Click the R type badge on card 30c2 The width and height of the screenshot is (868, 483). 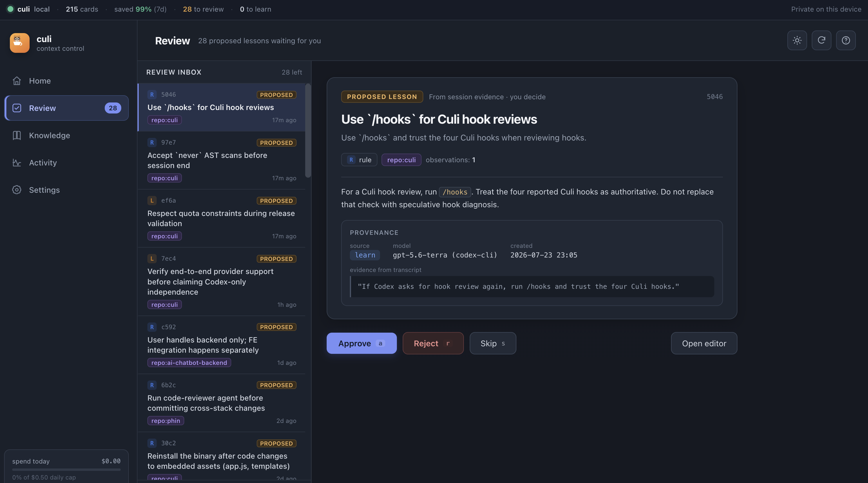152,443
